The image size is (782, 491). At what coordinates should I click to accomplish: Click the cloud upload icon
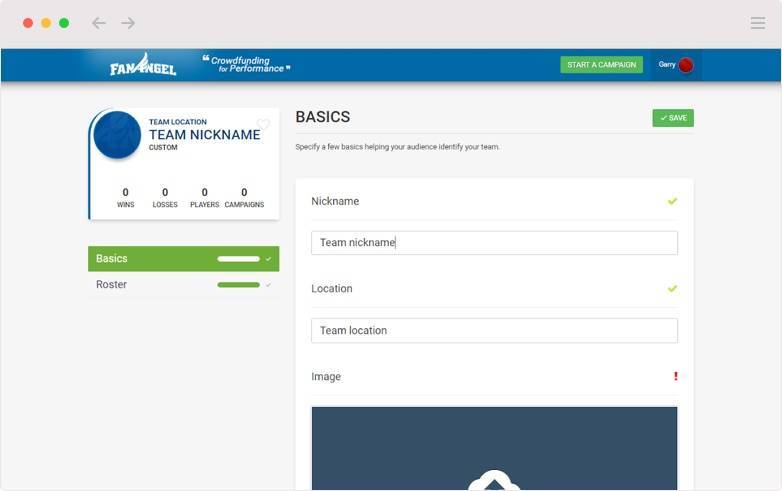coord(494,481)
